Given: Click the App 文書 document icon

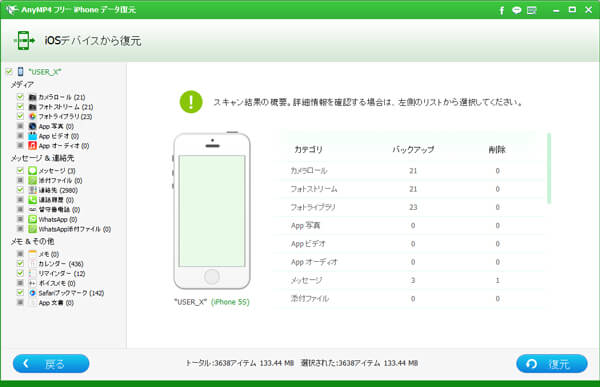Looking at the screenshot, I should pos(33,303).
